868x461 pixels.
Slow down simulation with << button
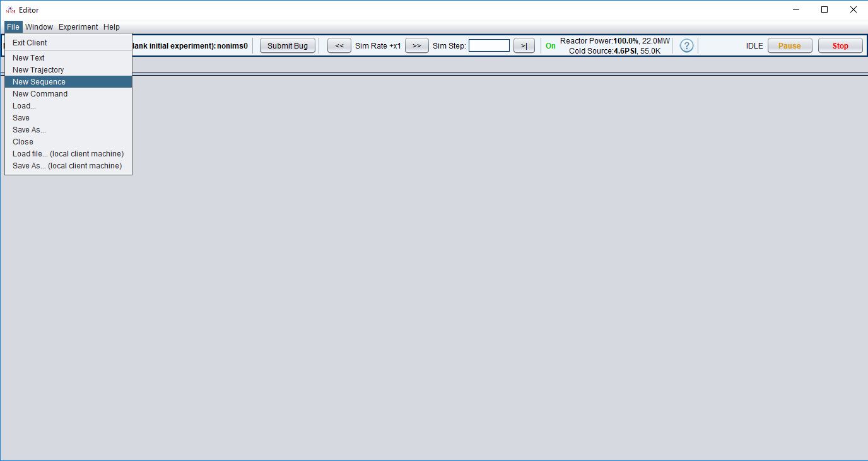(x=339, y=45)
